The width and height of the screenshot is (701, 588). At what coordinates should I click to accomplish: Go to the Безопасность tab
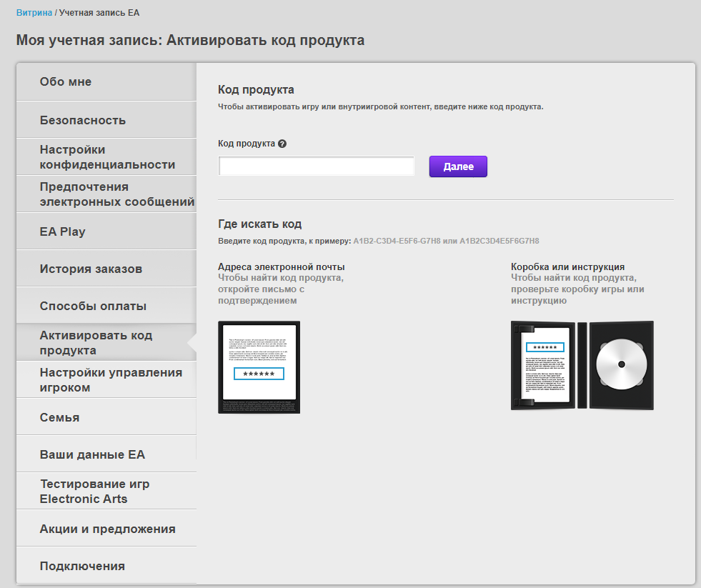click(x=106, y=120)
